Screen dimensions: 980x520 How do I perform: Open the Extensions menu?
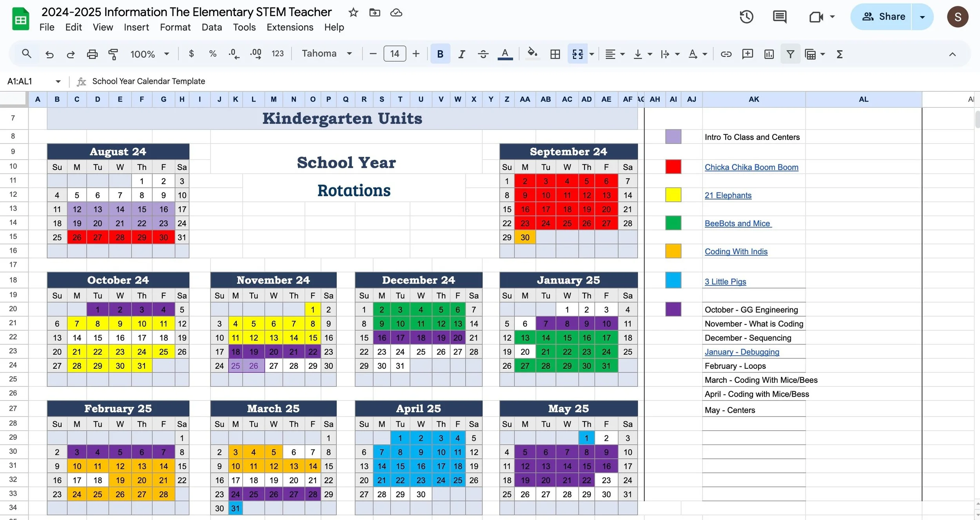tap(290, 27)
